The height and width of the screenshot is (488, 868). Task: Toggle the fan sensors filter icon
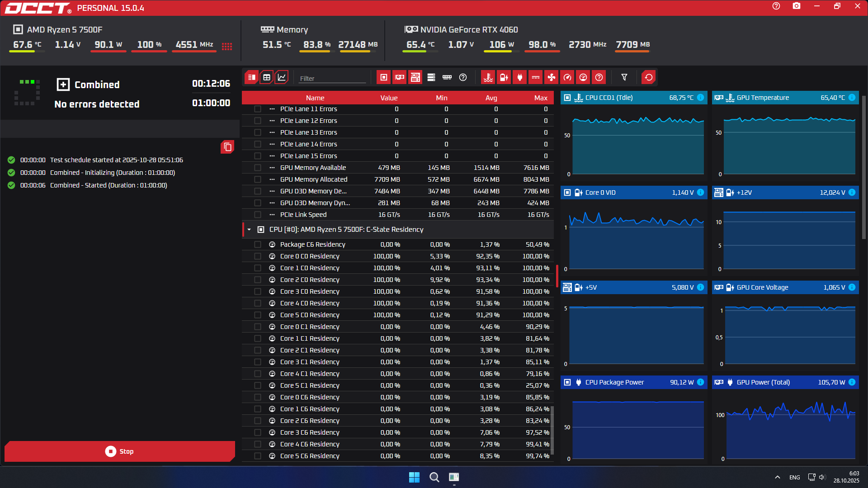[552, 77]
